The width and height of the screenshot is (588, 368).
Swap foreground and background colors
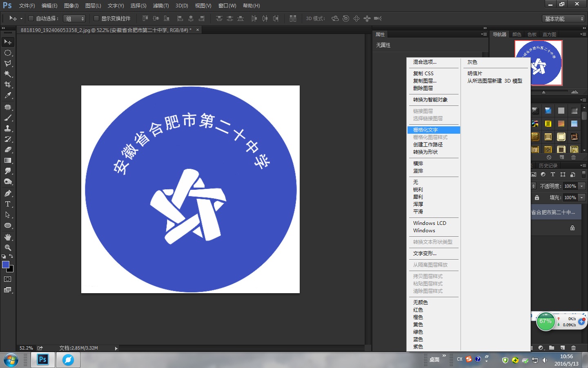click(x=11, y=256)
